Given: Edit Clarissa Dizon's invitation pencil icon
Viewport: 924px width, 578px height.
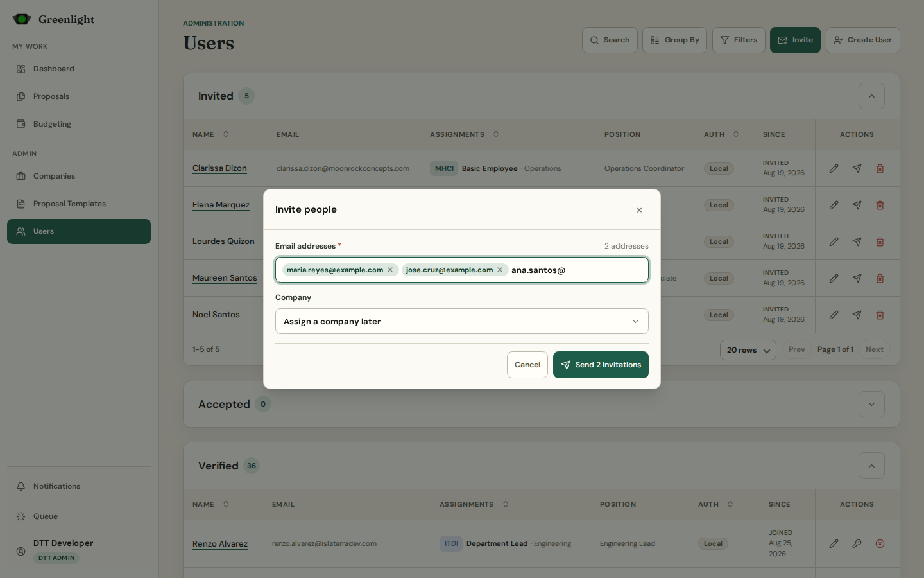Looking at the screenshot, I should coord(834,168).
